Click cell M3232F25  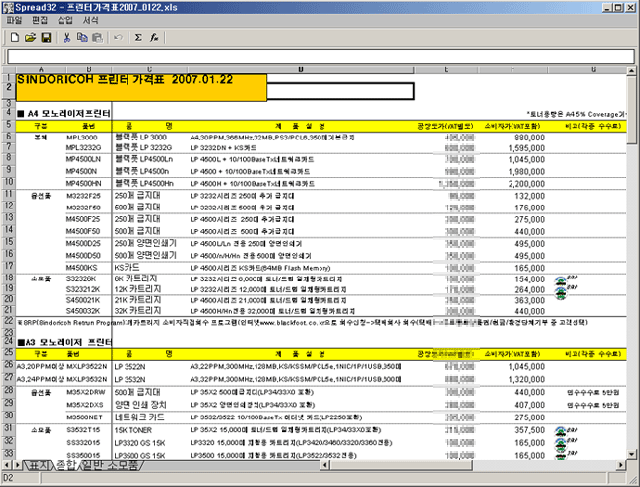point(83,196)
